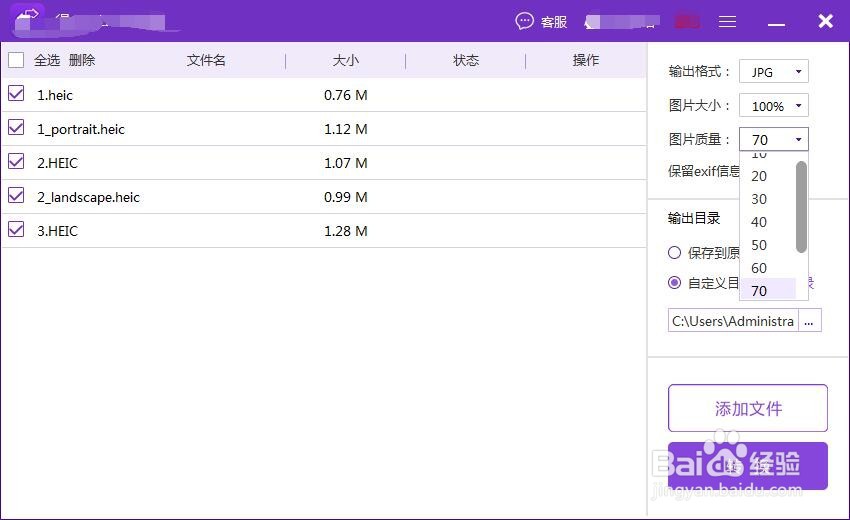
Task: Open the hamburger menu in title bar
Action: [727, 21]
